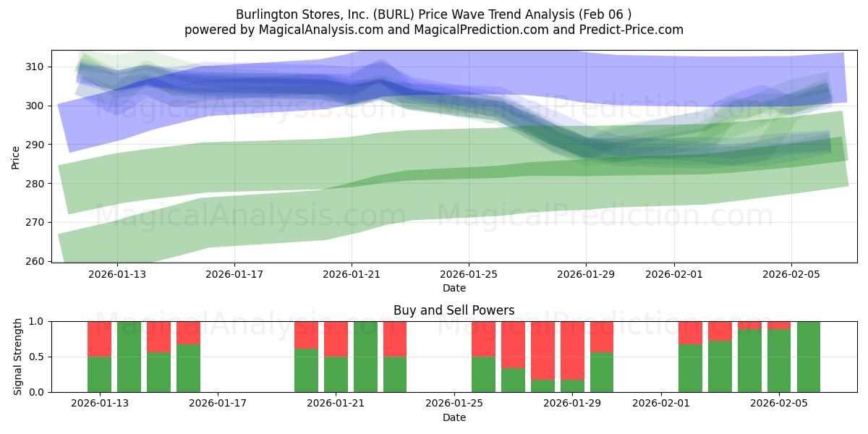Screen dimensions: 868x434
Task: Click 2026-01-21 date tick on price chart
Action: pos(352,274)
